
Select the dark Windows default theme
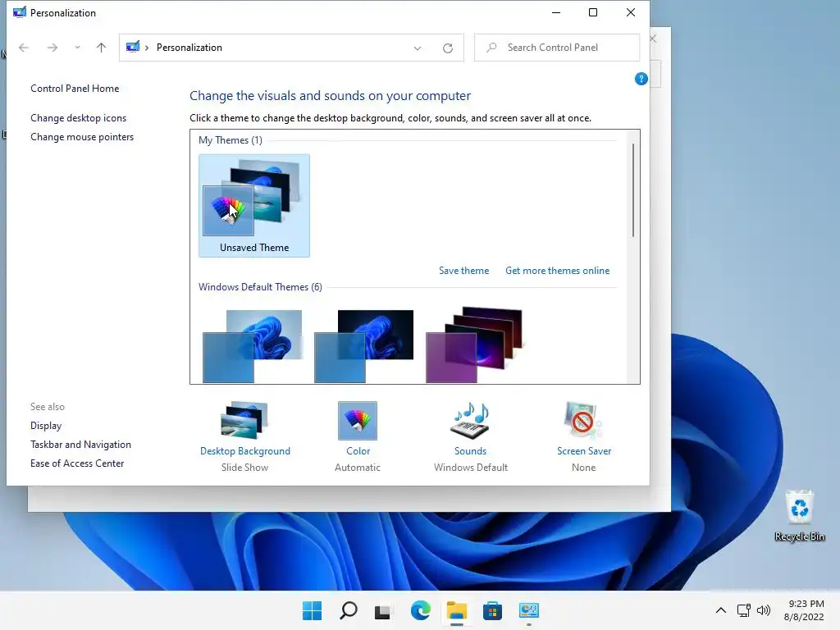363,346
